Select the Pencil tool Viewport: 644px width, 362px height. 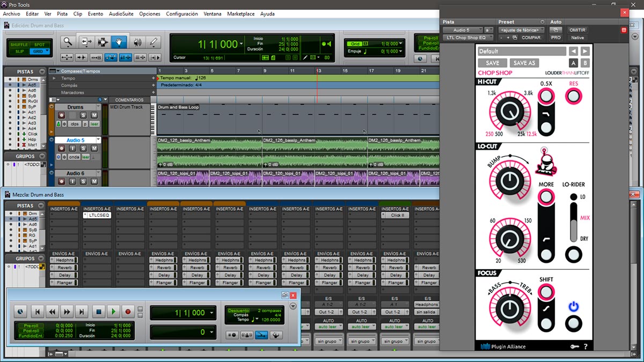tap(154, 42)
